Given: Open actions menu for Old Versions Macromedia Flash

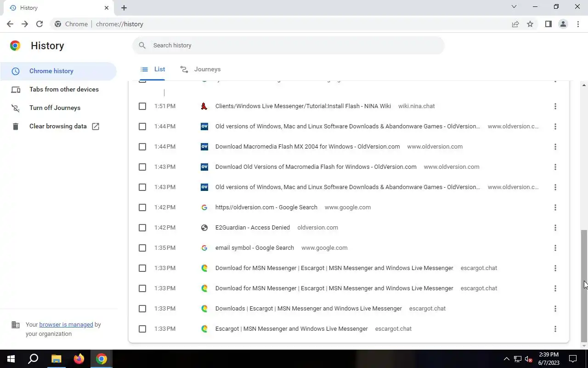Looking at the screenshot, I should [555, 167].
